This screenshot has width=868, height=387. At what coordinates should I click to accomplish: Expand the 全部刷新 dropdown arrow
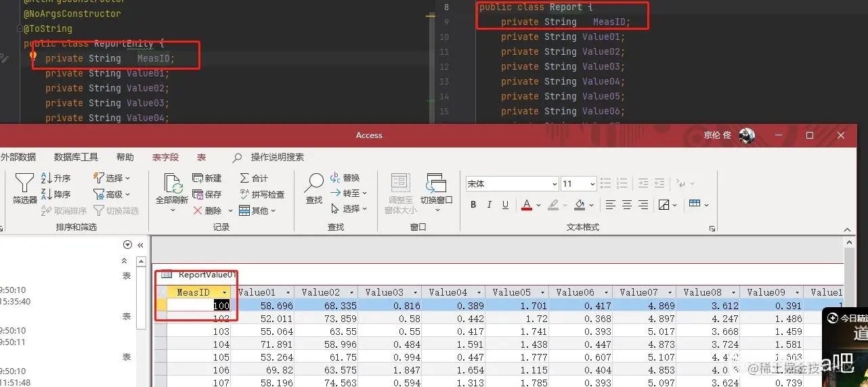pyautogui.click(x=172, y=210)
